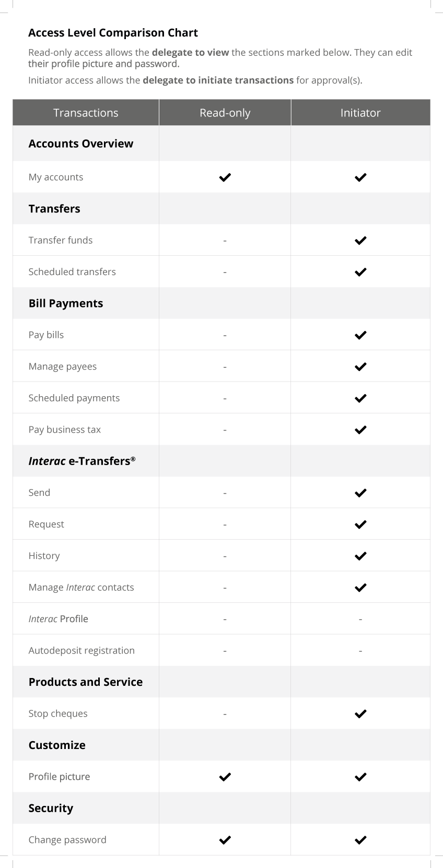443x868 pixels.
Task: Click the Initiator checkmark in the Send row
Action: [x=360, y=493]
